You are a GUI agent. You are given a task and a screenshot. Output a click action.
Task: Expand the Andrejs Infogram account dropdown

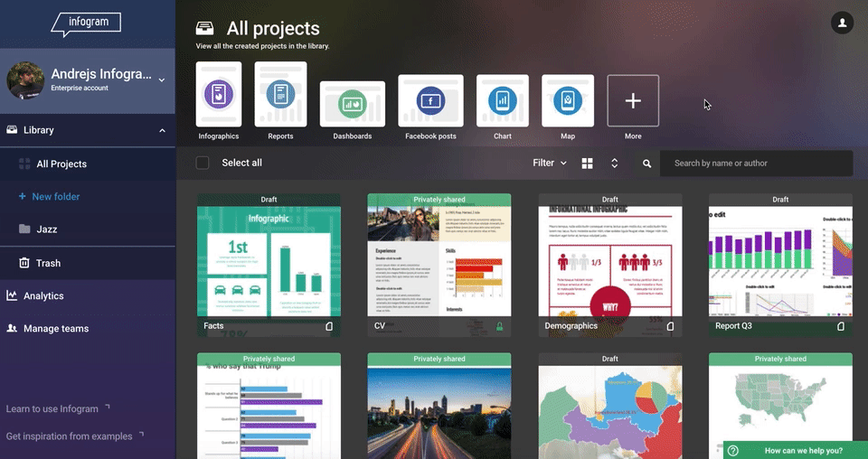pos(162,80)
